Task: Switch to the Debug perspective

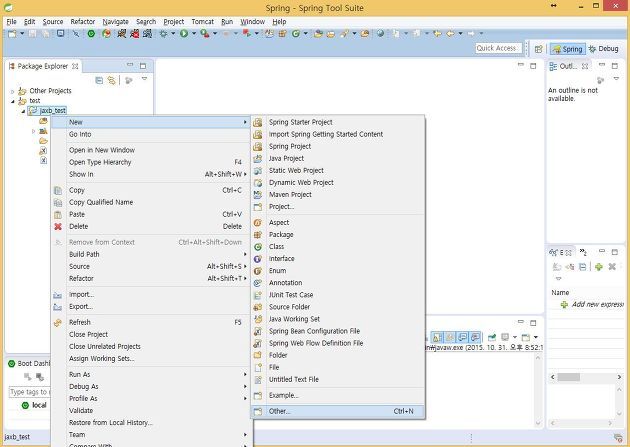Action: pos(603,49)
